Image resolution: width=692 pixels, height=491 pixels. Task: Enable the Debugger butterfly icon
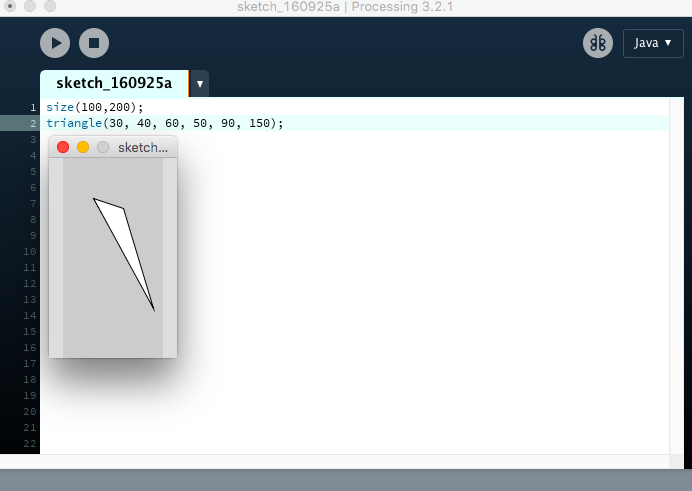[x=598, y=43]
